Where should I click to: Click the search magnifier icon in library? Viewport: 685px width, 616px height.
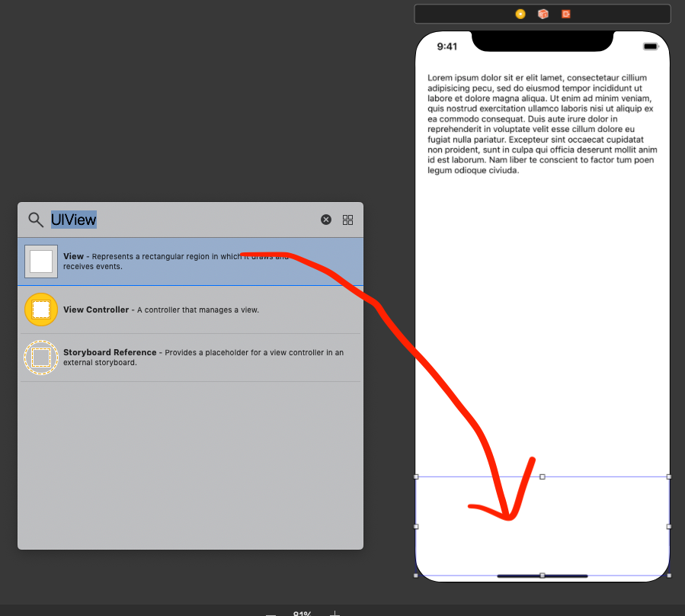[x=36, y=220]
